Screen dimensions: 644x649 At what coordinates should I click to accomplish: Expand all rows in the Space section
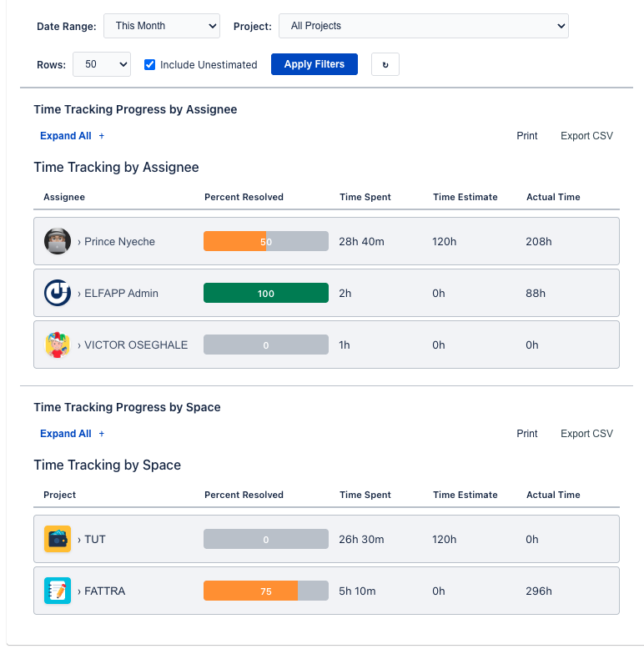[65, 433]
